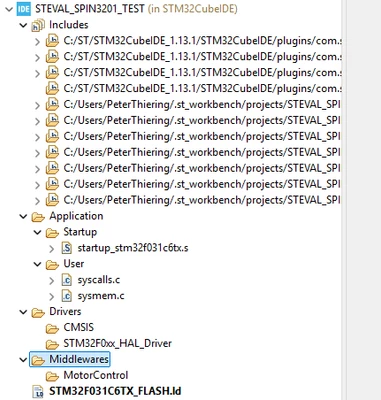Screen dimensions: 381x400
Task: Collapse the Middlewares folder
Action: coord(23,360)
